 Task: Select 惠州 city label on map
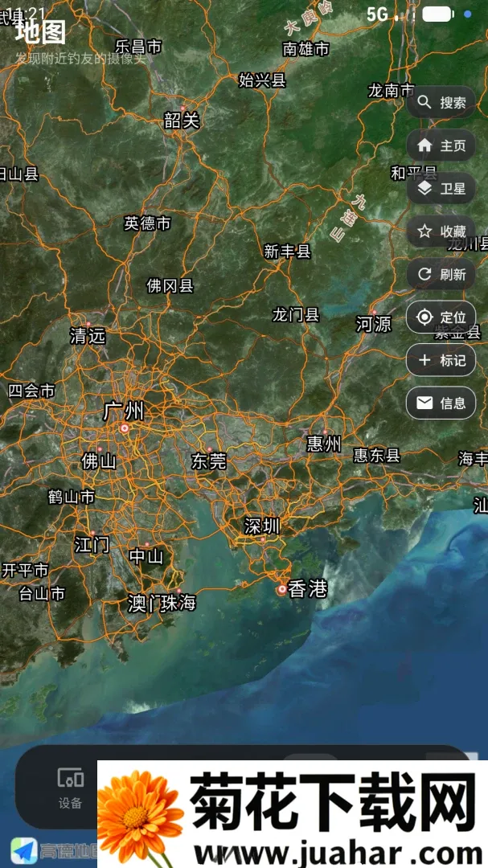[x=325, y=444]
